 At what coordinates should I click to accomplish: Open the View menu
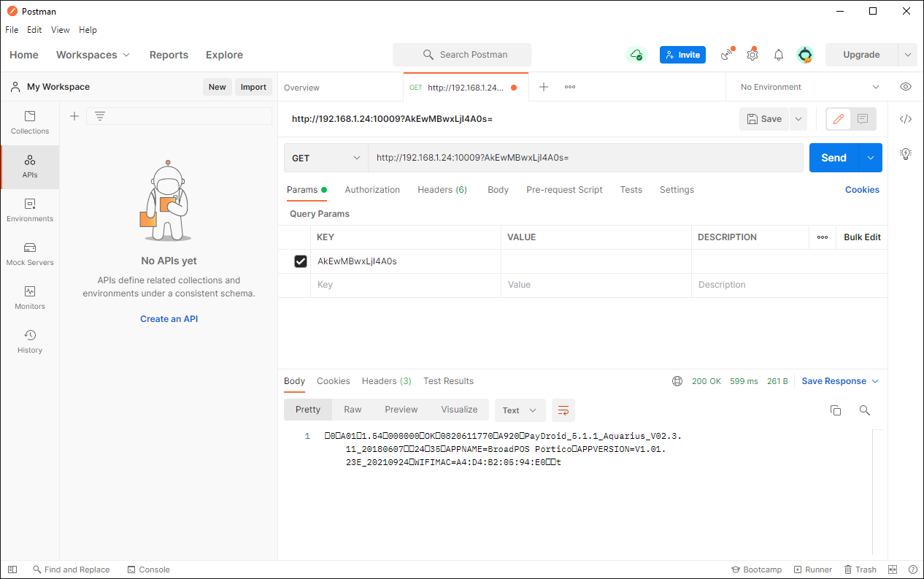(60, 30)
